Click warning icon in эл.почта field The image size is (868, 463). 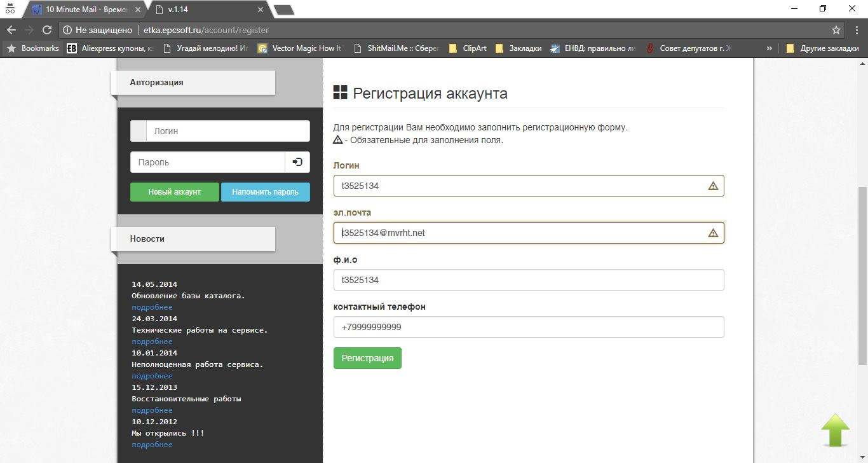pos(713,233)
